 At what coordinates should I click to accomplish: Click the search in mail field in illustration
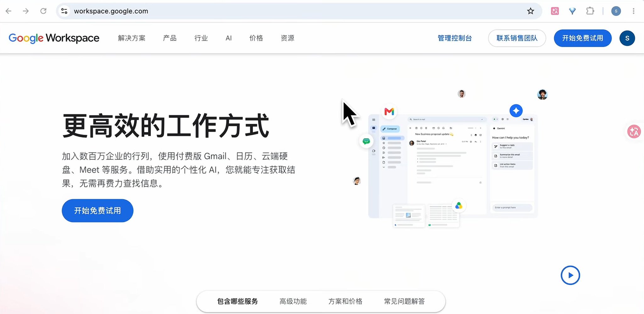[x=447, y=119]
